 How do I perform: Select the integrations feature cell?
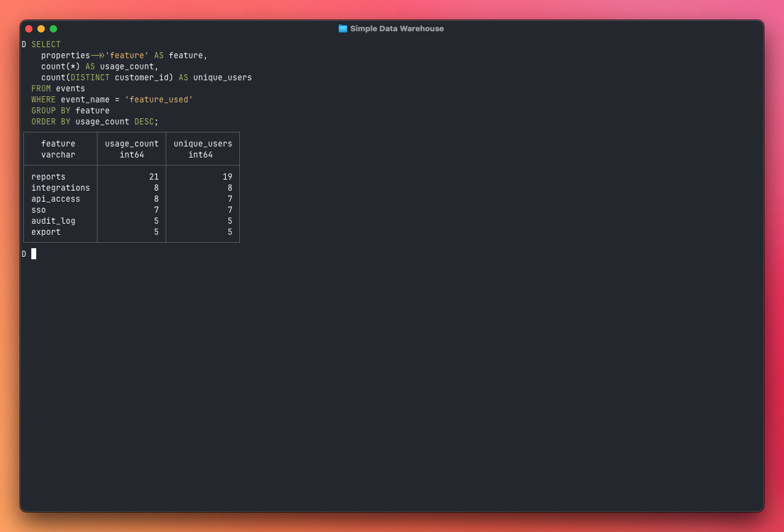pos(61,188)
